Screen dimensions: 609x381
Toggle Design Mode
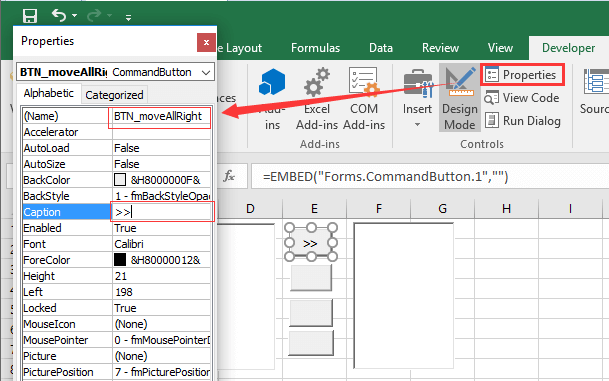coord(459,98)
